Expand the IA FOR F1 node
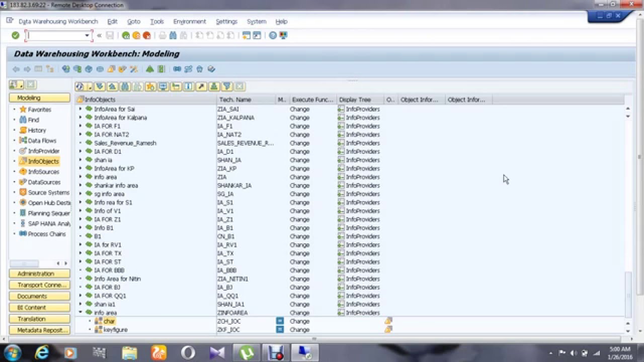This screenshot has height=362, width=644. point(80,126)
